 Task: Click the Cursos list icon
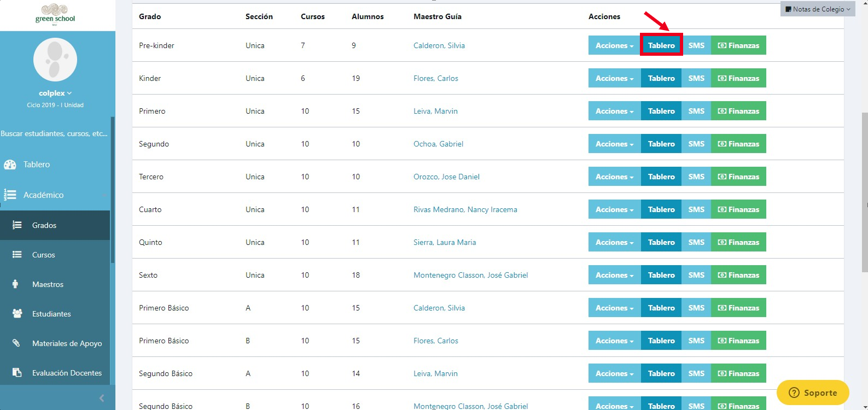coord(17,255)
